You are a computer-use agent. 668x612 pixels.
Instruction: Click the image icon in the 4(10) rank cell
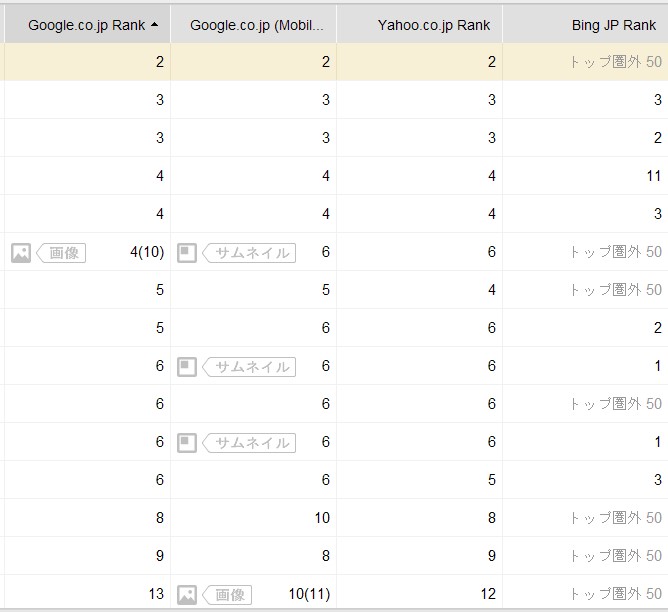(x=21, y=253)
